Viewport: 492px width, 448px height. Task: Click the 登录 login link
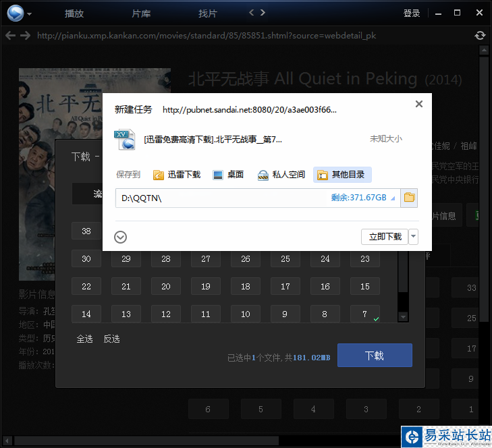[412, 13]
